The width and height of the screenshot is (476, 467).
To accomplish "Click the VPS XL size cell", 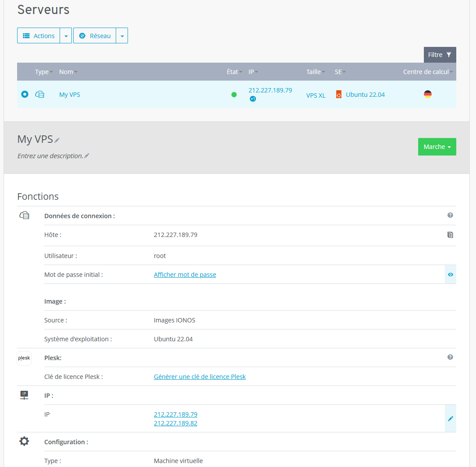I will point(316,95).
